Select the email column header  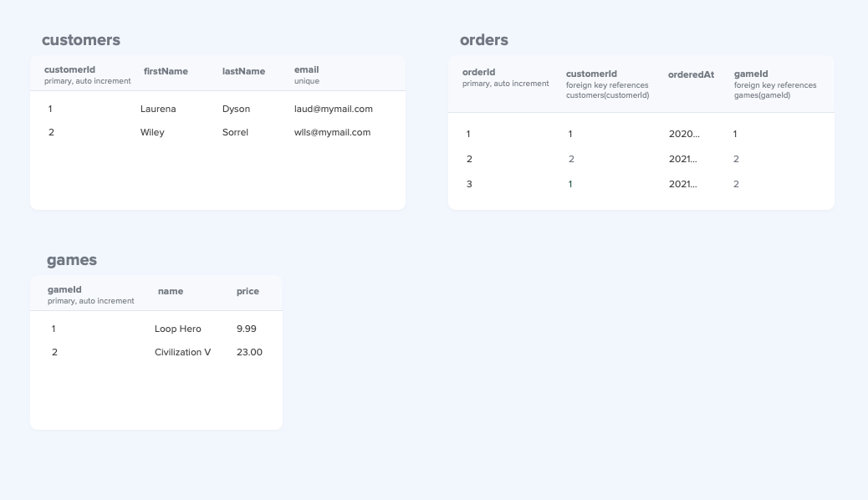click(306, 70)
